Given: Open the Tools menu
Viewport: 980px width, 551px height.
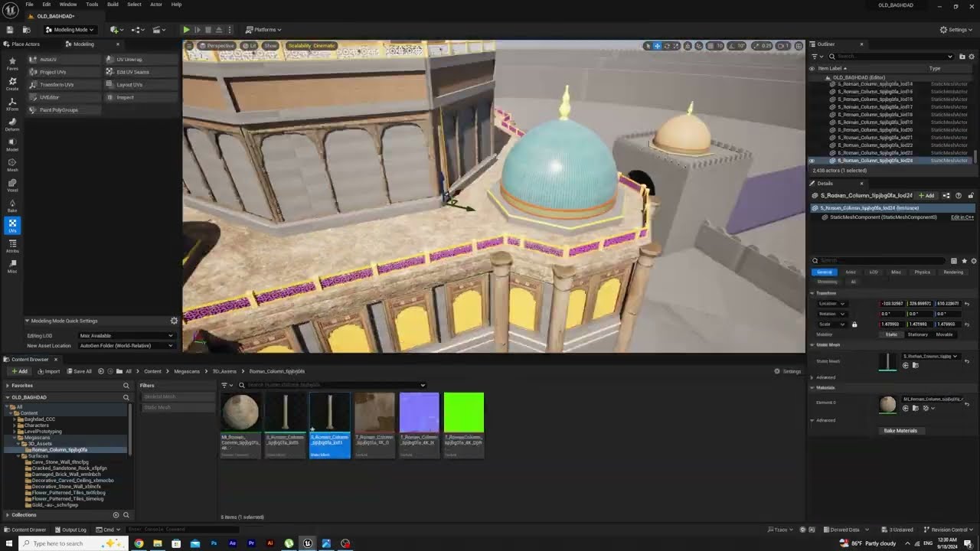Looking at the screenshot, I should [x=92, y=5].
